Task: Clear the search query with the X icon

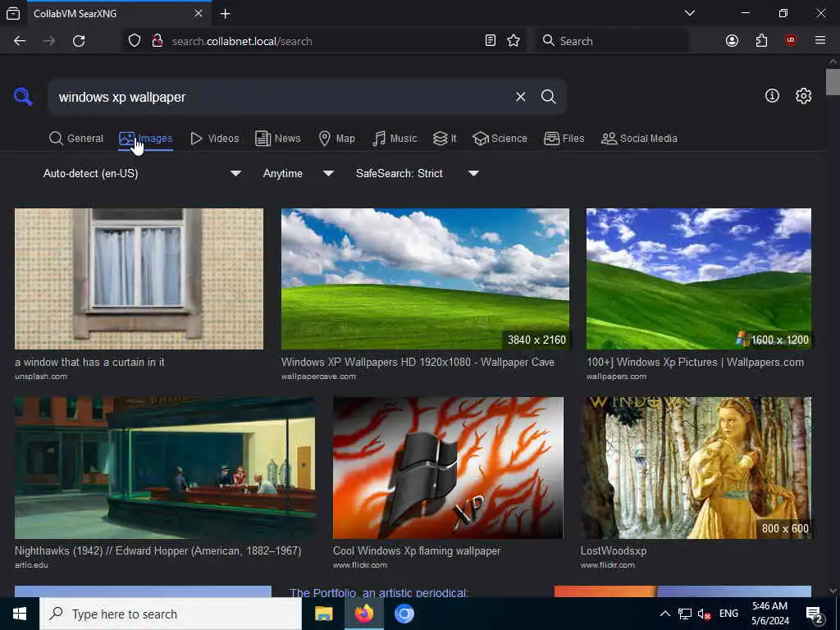Action: point(520,97)
